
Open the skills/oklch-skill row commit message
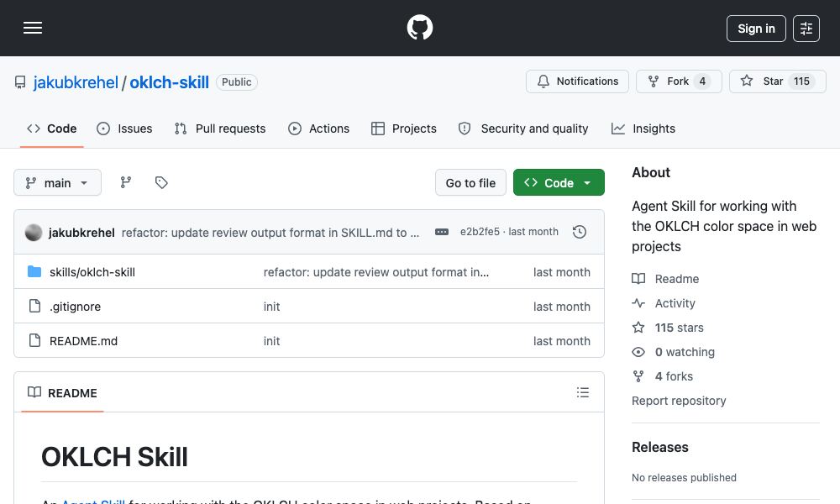[x=376, y=272]
